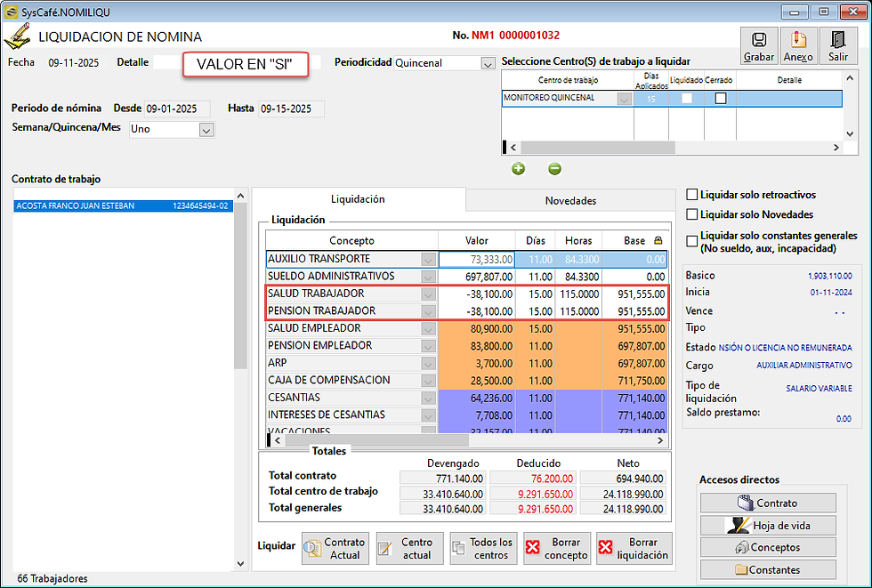872x588 pixels.
Task: Click the Concepto column header
Action: pyautogui.click(x=352, y=241)
